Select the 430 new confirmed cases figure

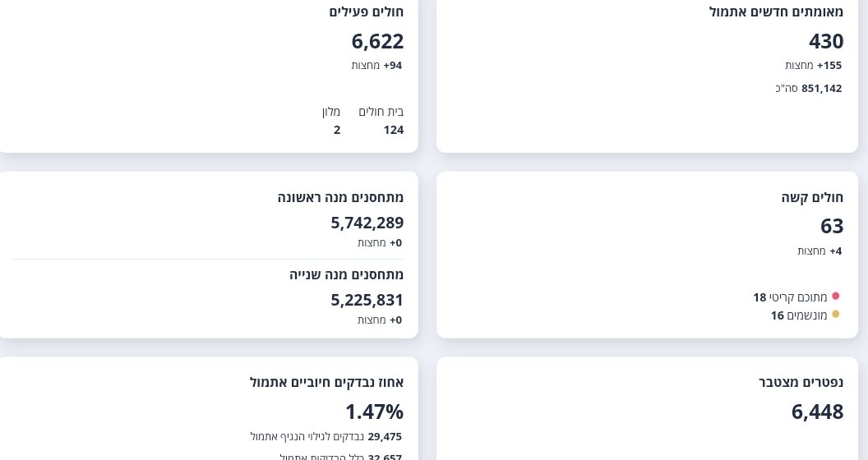tap(826, 42)
